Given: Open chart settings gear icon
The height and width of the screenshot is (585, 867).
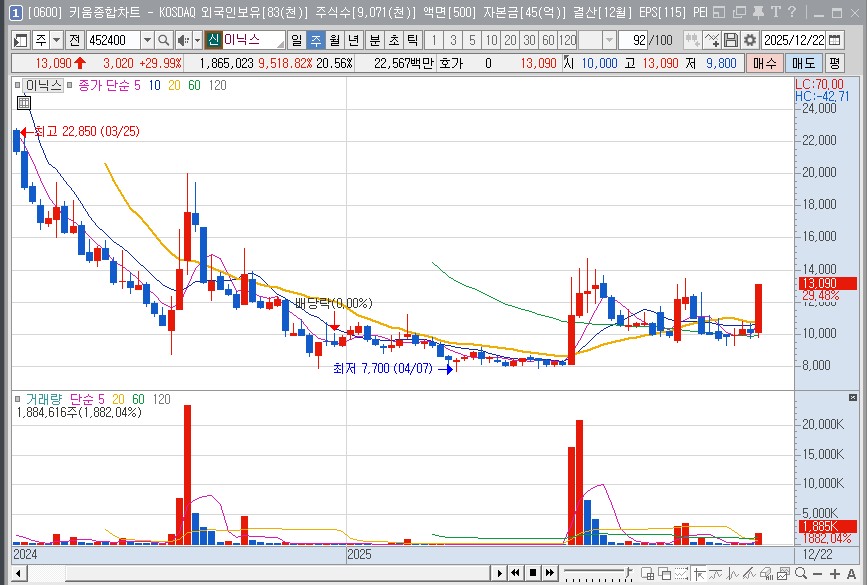Looking at the screenshot, I should point(750,40).
